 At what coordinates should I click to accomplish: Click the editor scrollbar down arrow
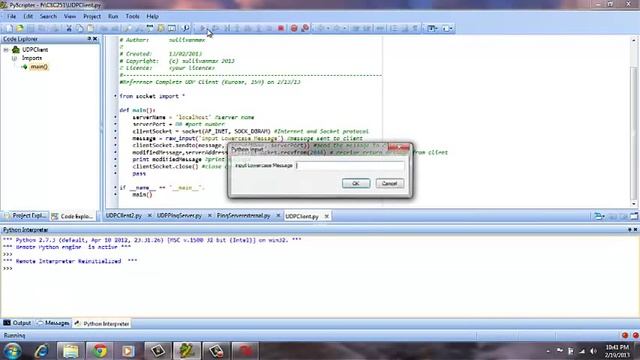point(633,204)
